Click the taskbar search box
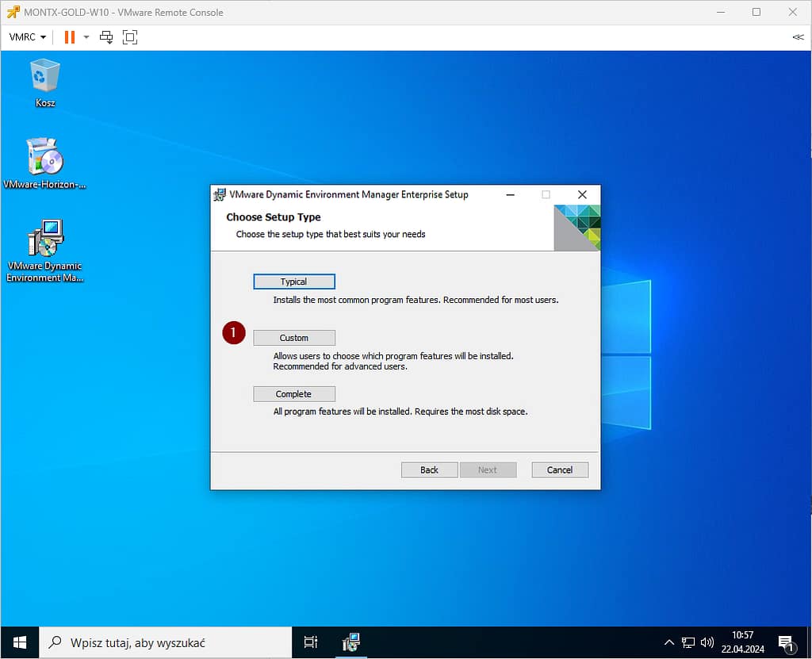The height and width of the screenshot is (659, 812). tap(167, 642)
